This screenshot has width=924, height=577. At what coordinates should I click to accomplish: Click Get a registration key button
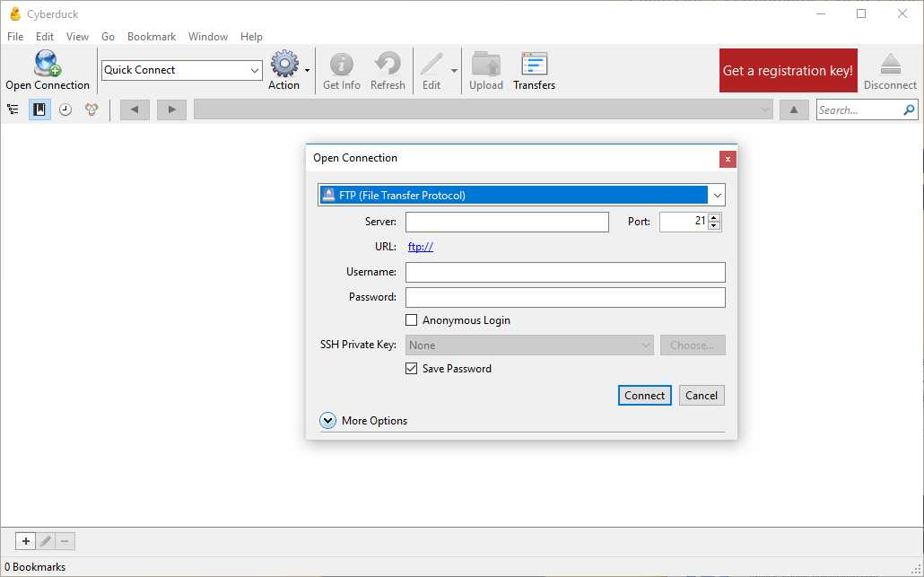tap(788, 71)
